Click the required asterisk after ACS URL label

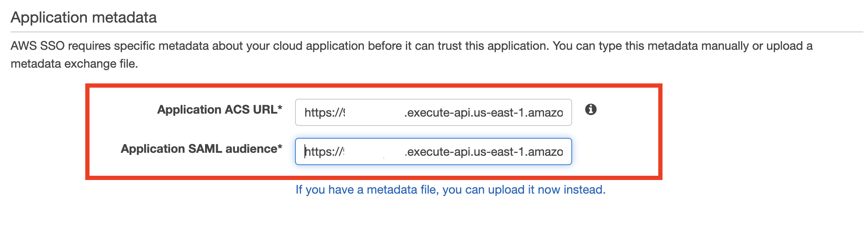click(x=280, y=108)
